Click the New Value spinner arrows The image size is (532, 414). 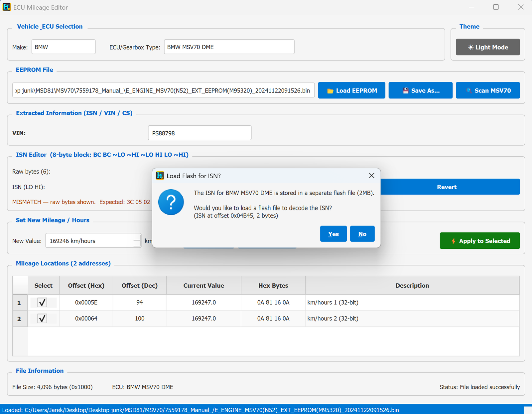coord(137,240)
